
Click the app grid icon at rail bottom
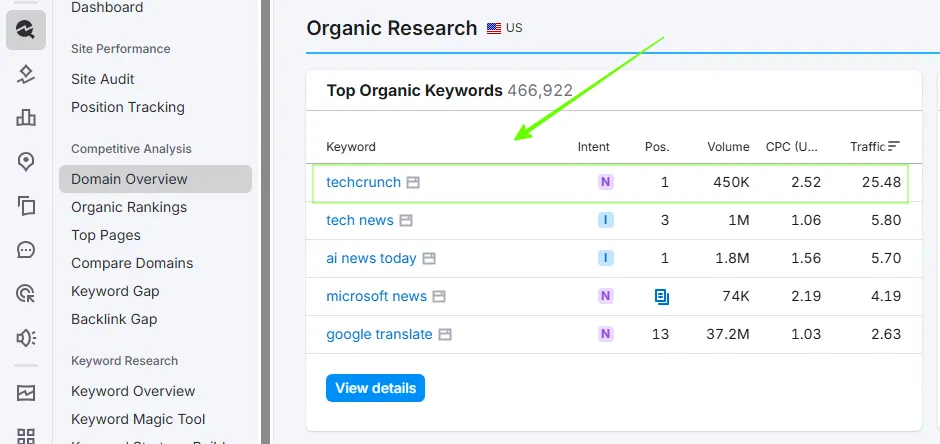coord(26,436)
